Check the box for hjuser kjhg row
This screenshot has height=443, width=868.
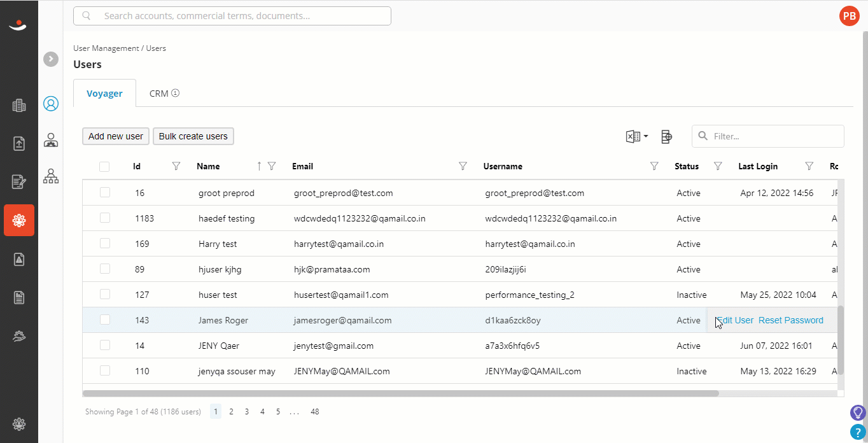click(105, 269)
